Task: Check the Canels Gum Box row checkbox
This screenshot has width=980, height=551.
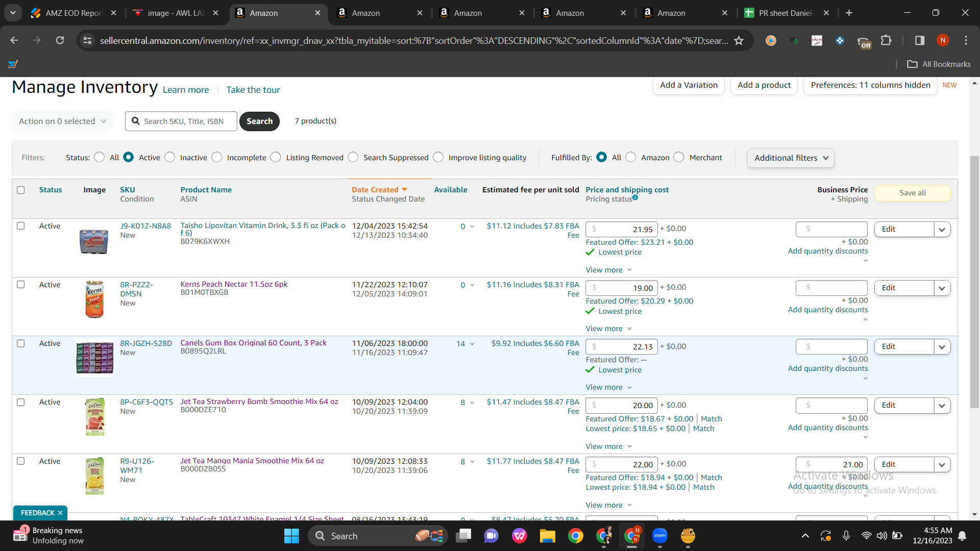Action: point(21,343)
